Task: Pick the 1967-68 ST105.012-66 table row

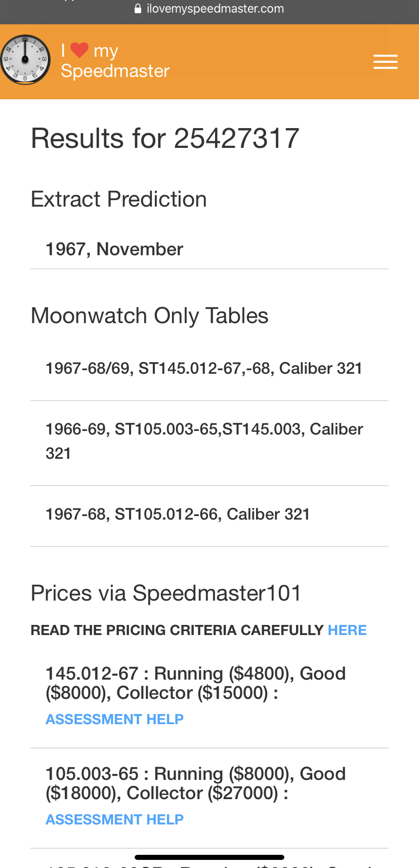Action: (178, 514)
